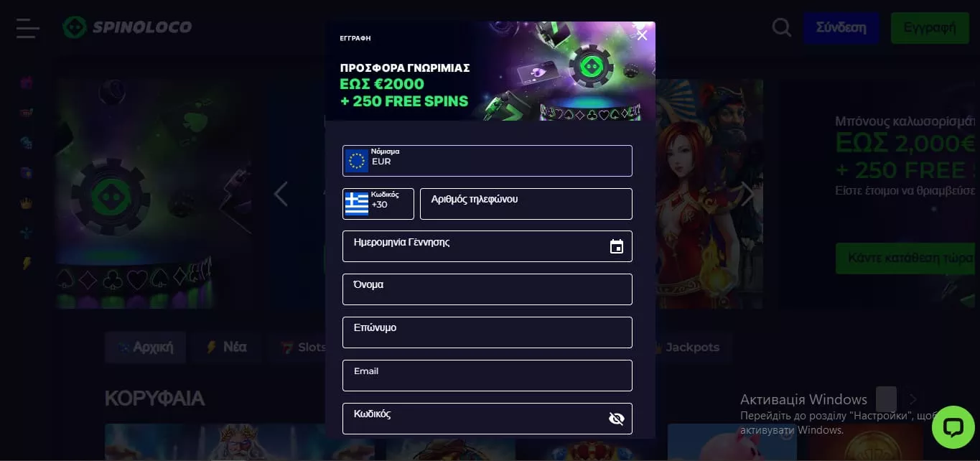Click the search magnifier icon
The width and height of the screenshot is (980, 461).
782,28
